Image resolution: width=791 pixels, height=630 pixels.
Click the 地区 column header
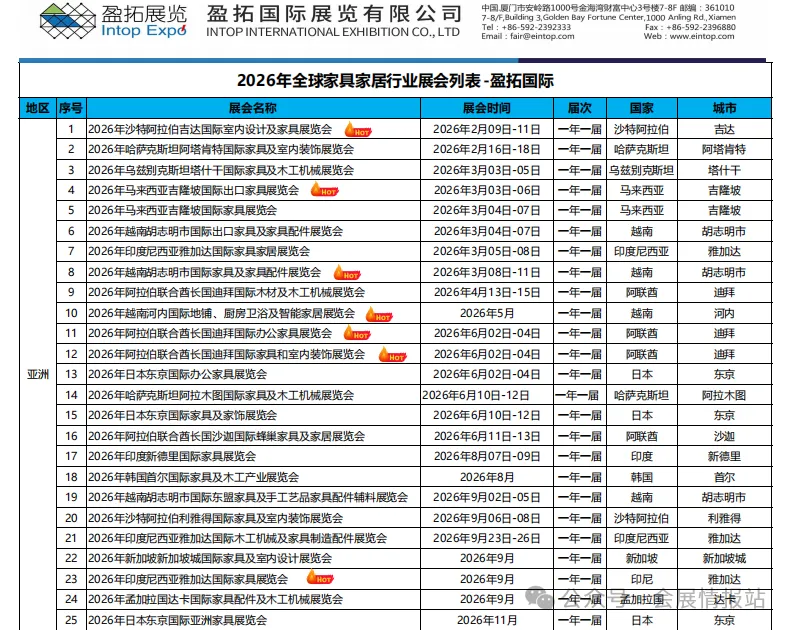pos(38,108)
